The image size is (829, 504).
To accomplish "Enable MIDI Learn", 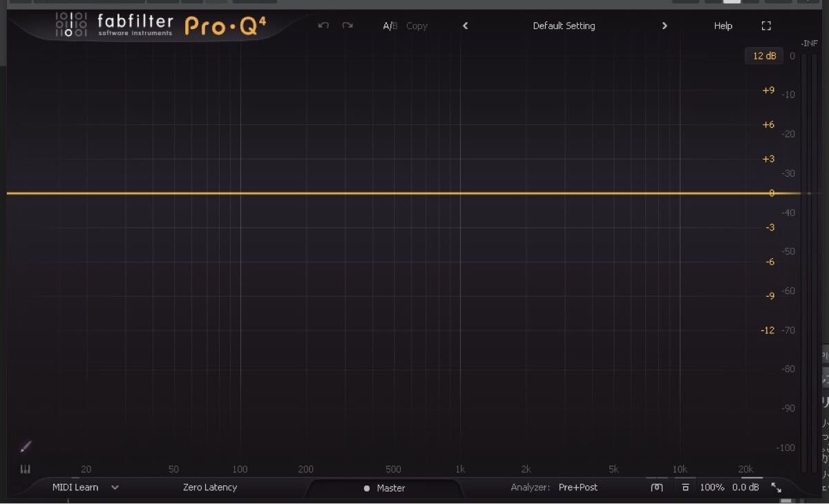I will 75,487.
